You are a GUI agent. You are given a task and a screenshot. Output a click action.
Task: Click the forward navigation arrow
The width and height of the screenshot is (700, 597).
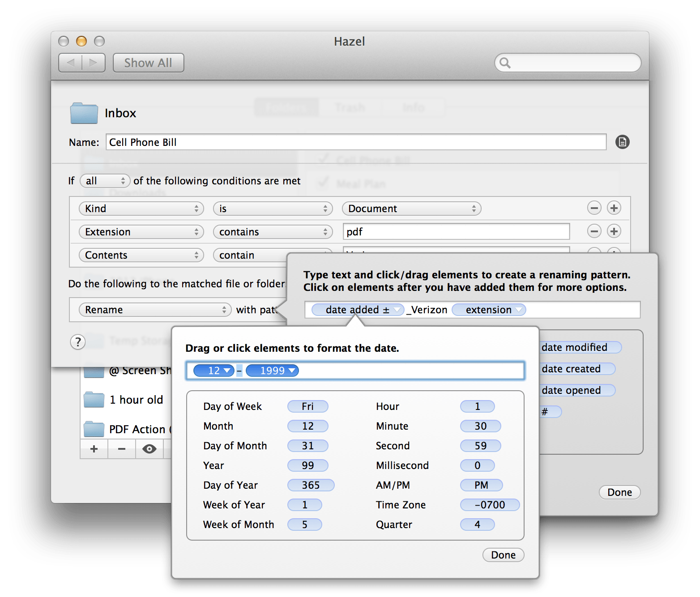pos(94,63)
